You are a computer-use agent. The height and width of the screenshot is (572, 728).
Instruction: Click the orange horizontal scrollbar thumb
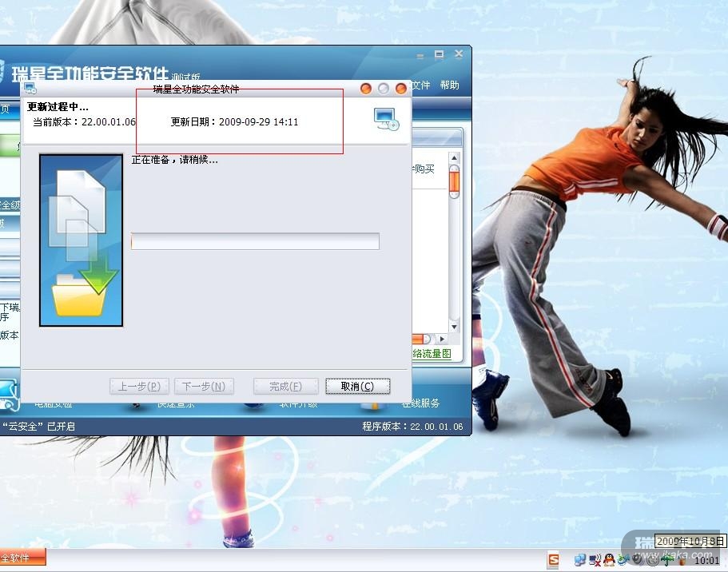(x=421, y=339)
